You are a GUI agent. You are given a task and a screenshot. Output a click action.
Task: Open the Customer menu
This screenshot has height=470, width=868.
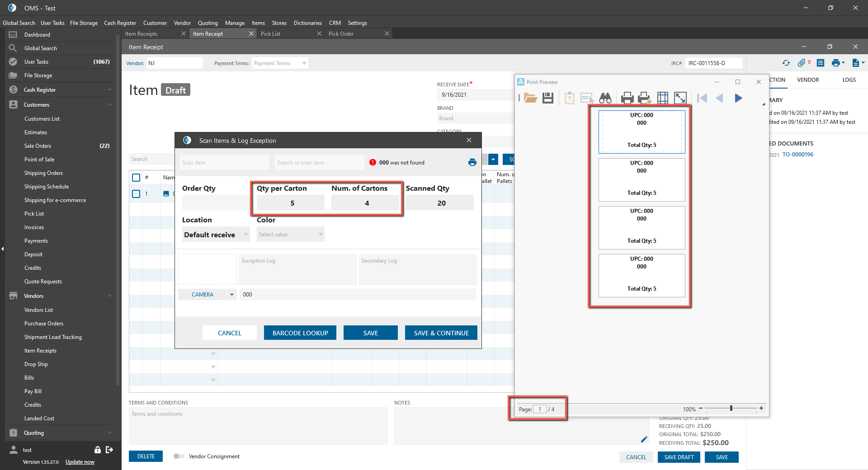155,23
